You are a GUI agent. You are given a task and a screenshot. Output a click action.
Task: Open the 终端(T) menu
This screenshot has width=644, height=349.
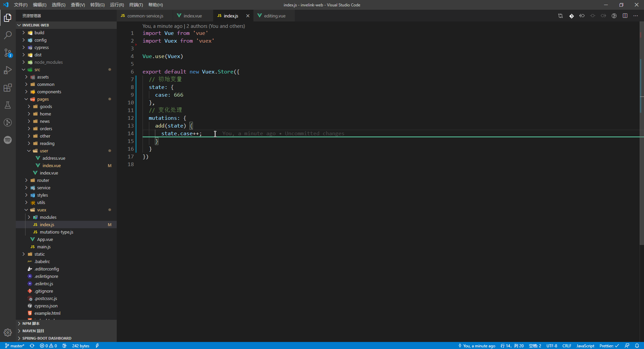[x=136, y=5]
